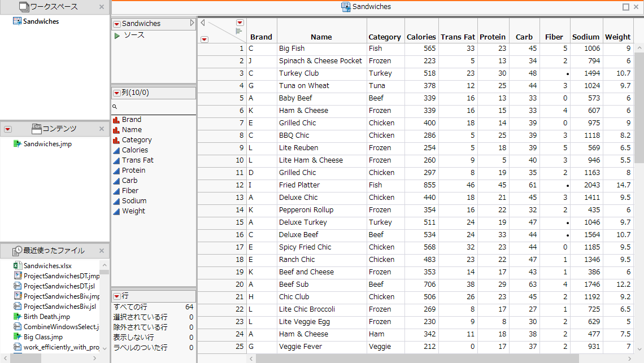Click Category nominal column icon

[116, 140]
